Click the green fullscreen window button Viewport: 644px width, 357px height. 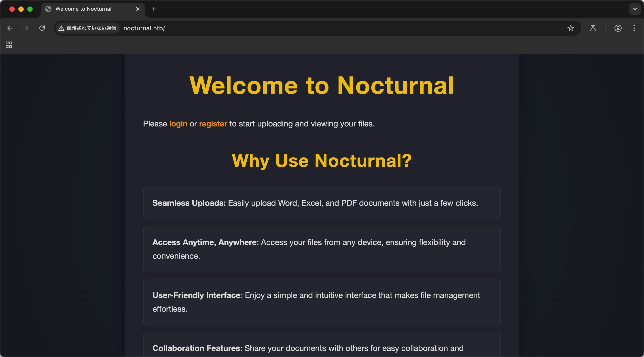pyautogui.click(x=30, y=9)
